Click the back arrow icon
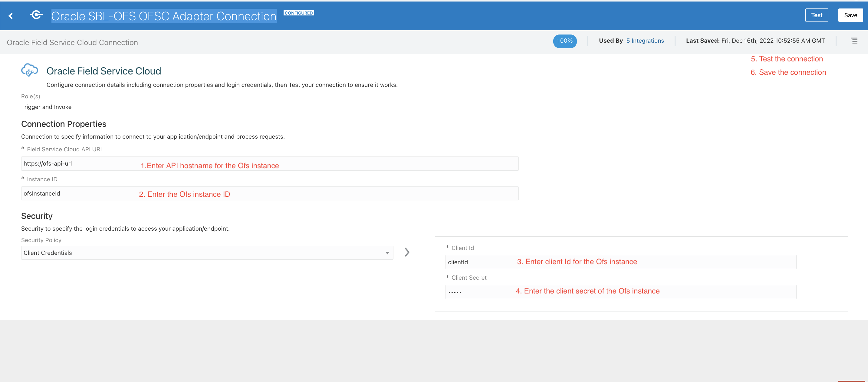 click(x=11, y=16)
